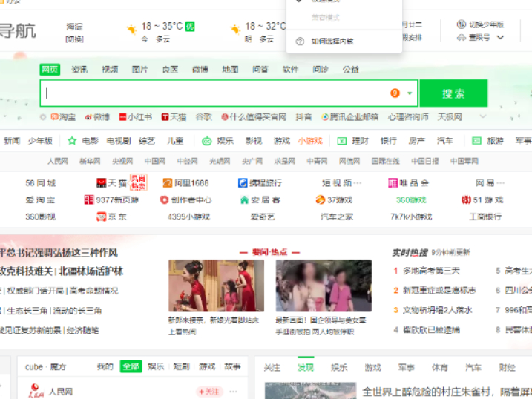Expand the 短视频 more dots
Viewport: 532px width, 399px height.
(x=358, y=183)
